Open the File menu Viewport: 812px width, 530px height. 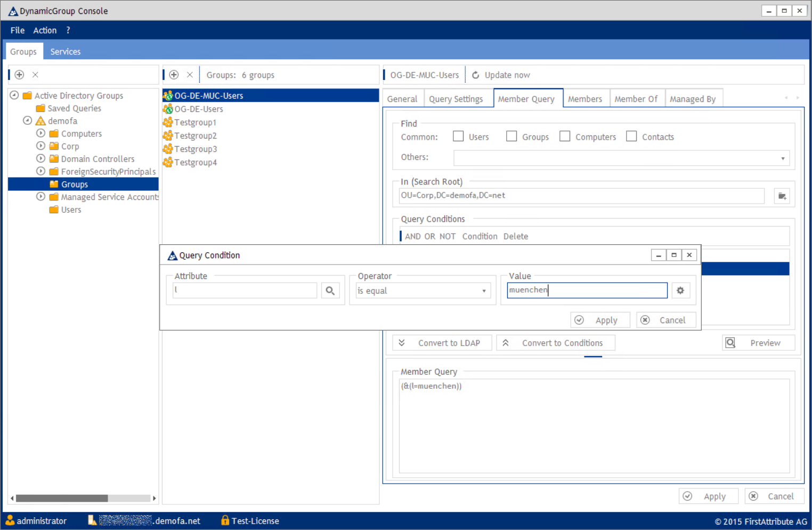[18, 30]
